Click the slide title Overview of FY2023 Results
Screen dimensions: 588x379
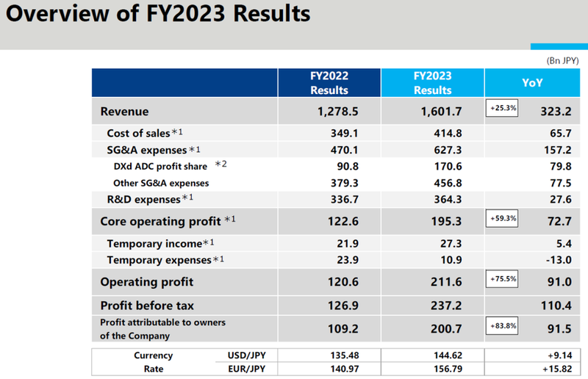158,15
